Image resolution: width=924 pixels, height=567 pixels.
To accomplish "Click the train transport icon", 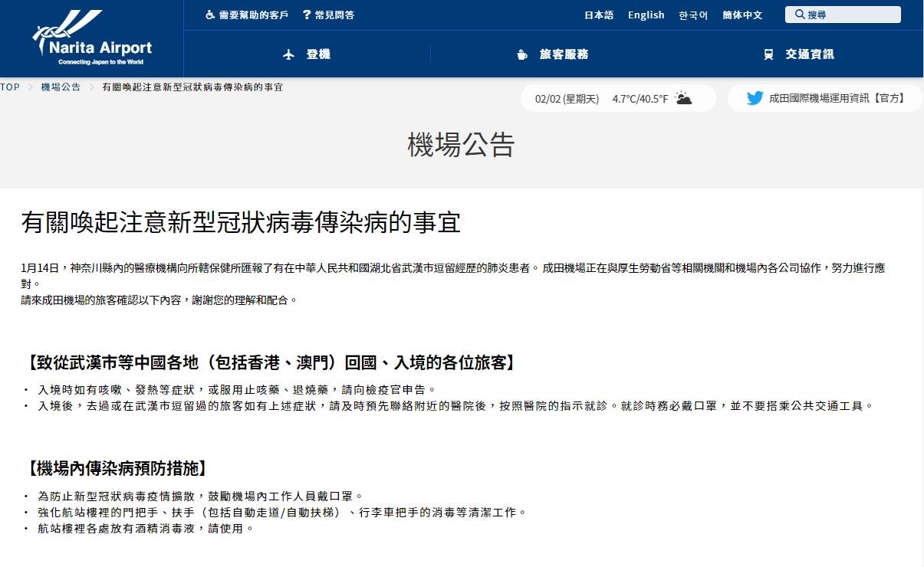I will tap(768, 54).
